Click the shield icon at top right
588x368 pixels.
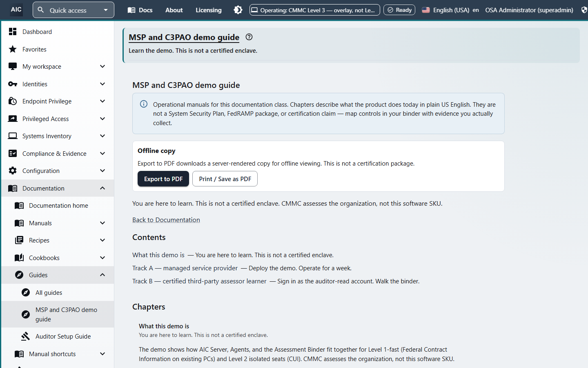click(584, 10)
